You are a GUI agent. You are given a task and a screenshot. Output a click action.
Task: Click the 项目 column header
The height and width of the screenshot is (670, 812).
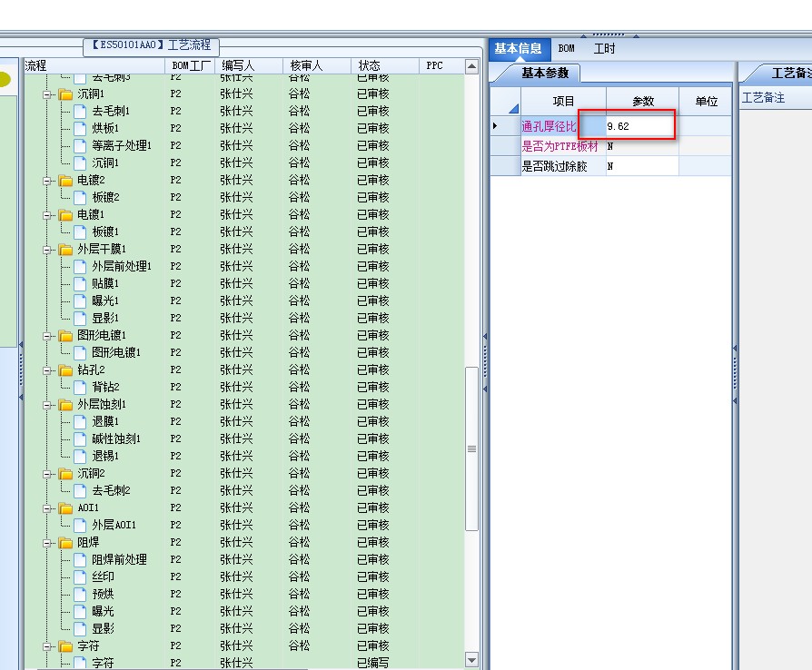click(563, 102)
